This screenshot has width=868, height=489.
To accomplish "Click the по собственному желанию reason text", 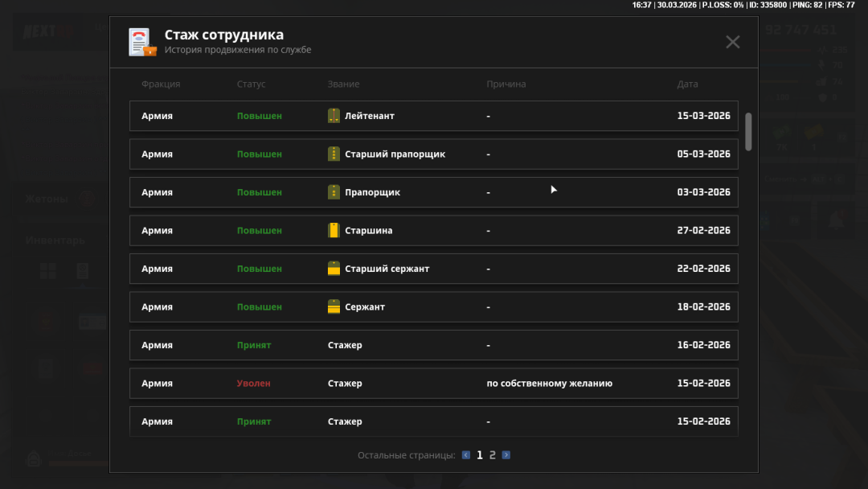I will pyautogui.click(x=549, y=384).
